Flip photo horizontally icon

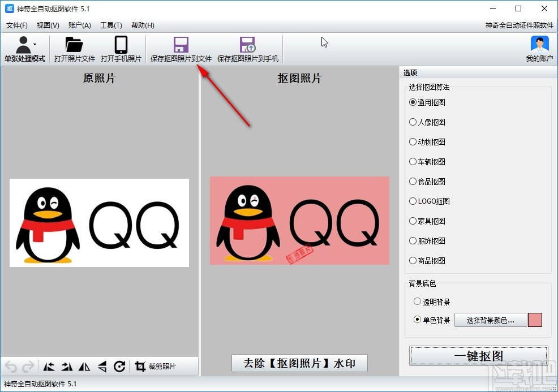click(x=84, y=367)
